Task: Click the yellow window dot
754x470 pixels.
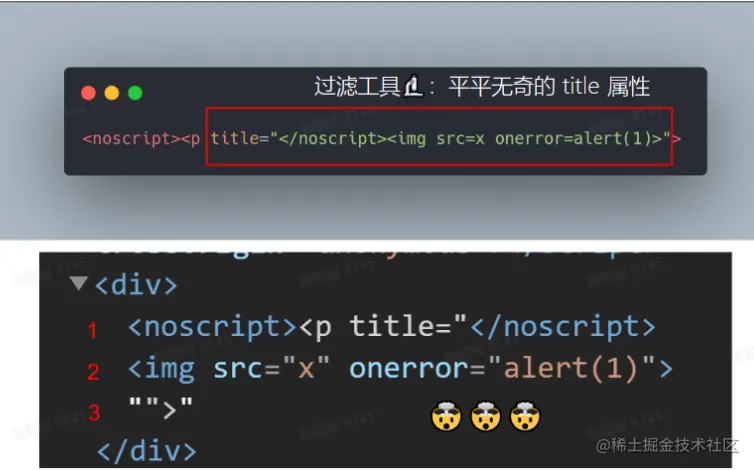Action: 112,93
